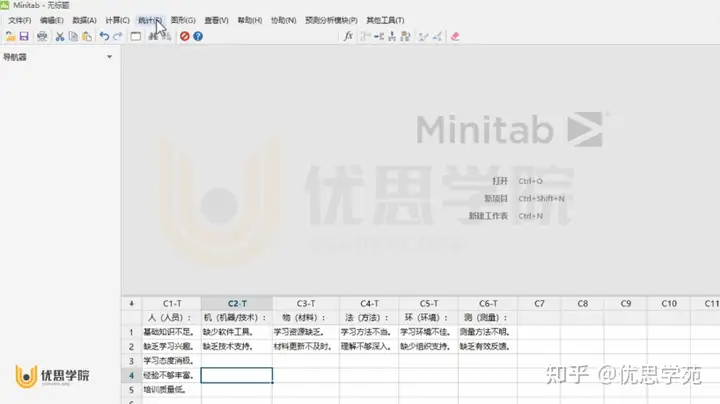Click cell 材料更新不及时。
The width and height of the screenshot is (720, 404).
coord(306,347)
